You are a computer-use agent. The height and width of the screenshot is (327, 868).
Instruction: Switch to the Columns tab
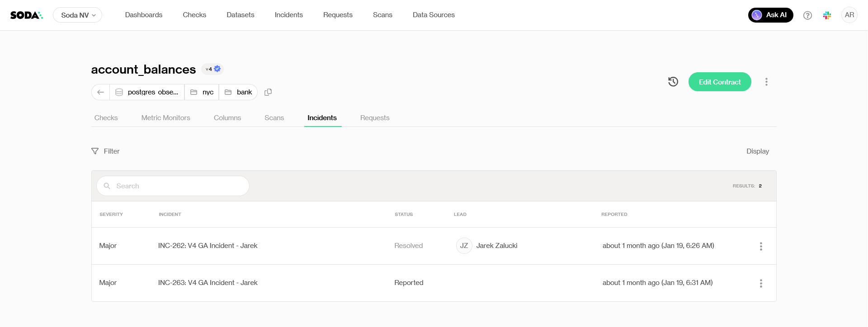pos(227,118)
